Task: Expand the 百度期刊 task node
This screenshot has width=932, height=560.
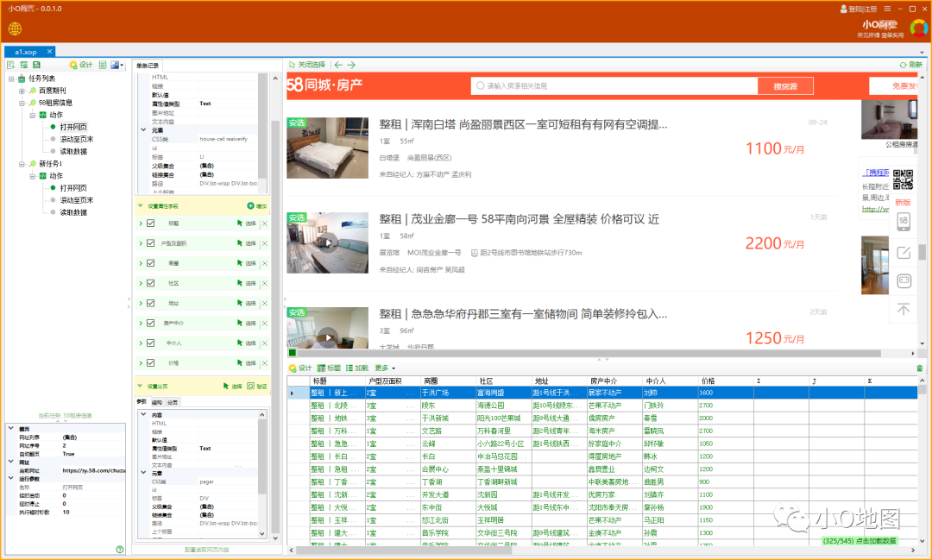Action: pyautogui.click(x=22, y=91)
